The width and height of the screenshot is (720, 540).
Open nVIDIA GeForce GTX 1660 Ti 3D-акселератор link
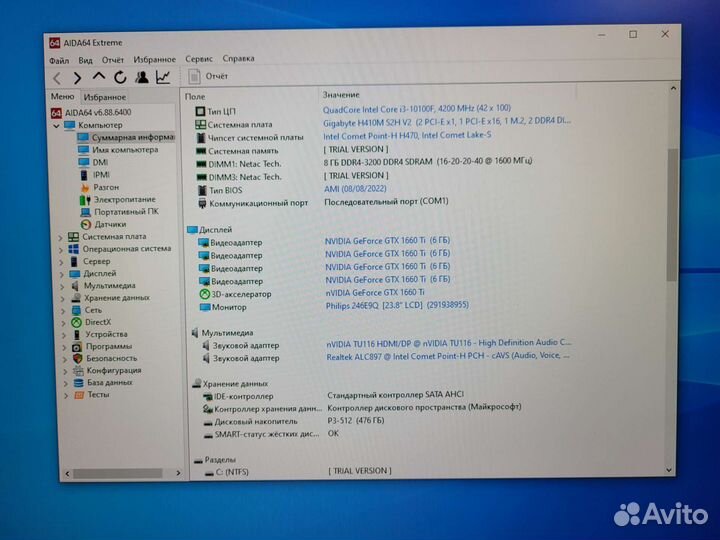point(375,292)
